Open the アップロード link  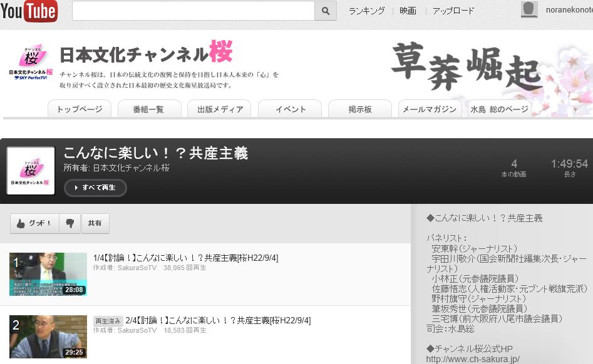(x=453, y=11)
